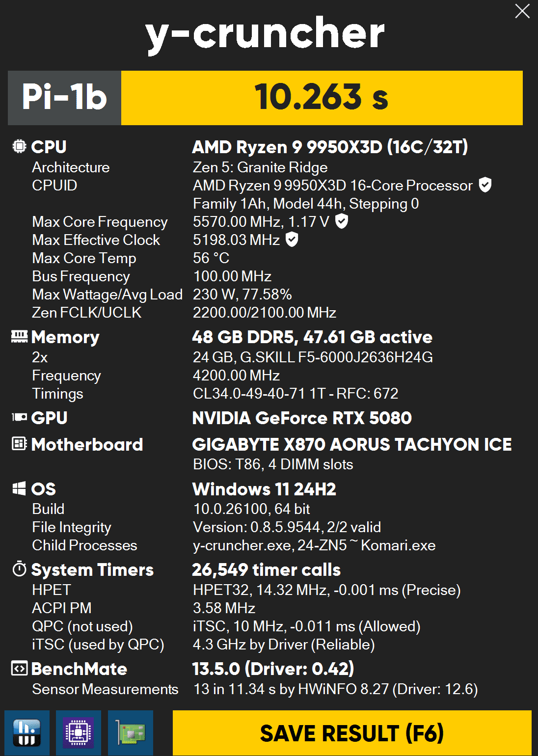
Task: Select the AMD Ryzen 9 9950X3D heading
Action: coord(329,147)
